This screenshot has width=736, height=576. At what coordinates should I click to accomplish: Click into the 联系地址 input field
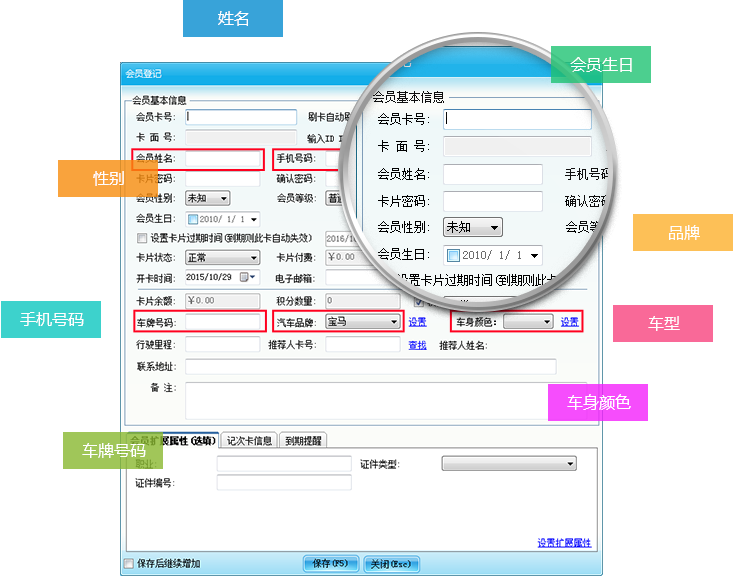click(x=371, y=367)
